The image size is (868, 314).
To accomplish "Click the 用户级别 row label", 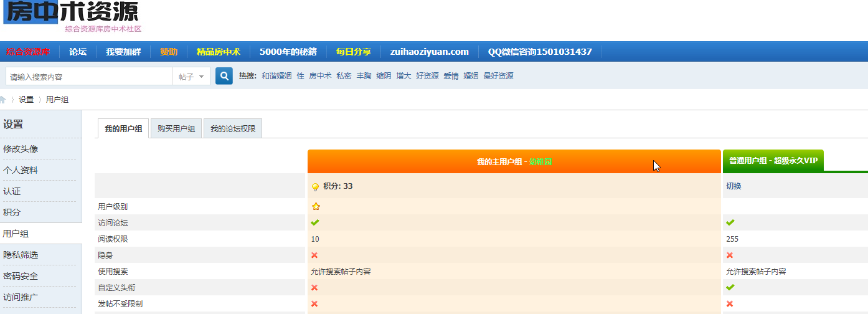I will pyautogui.click(x=113, y=206).
